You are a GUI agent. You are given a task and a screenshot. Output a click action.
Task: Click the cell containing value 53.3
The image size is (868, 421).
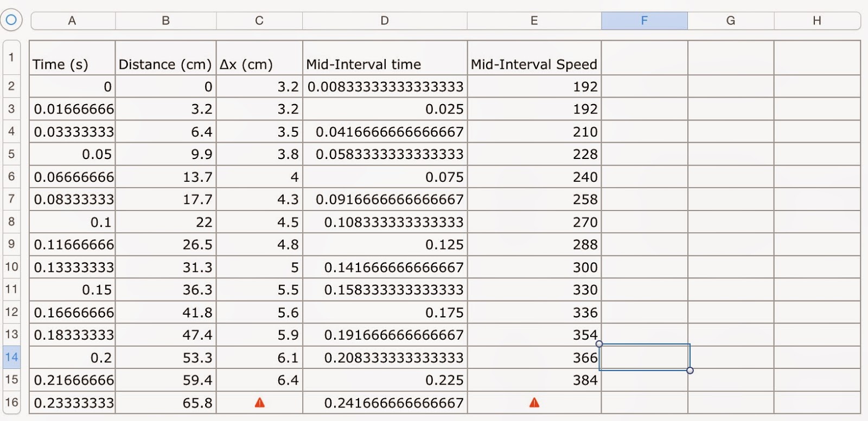click(x=165, y=358)
